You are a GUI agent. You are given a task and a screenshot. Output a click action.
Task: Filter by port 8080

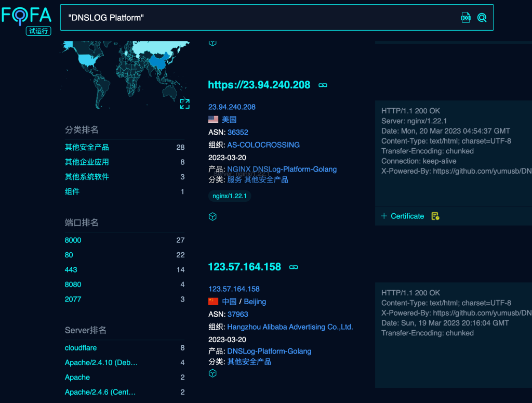coord(73,284)
